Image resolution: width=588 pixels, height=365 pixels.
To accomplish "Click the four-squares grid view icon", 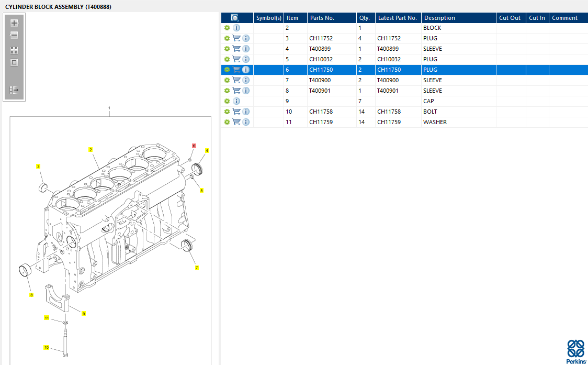I will (x=14, y=50).
